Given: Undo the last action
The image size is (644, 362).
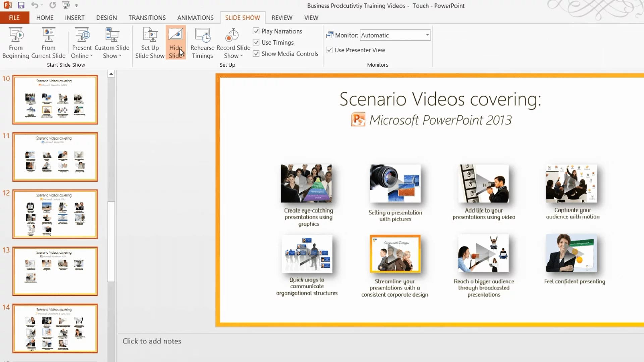Looking at the screenshot, I should point(35,5).
